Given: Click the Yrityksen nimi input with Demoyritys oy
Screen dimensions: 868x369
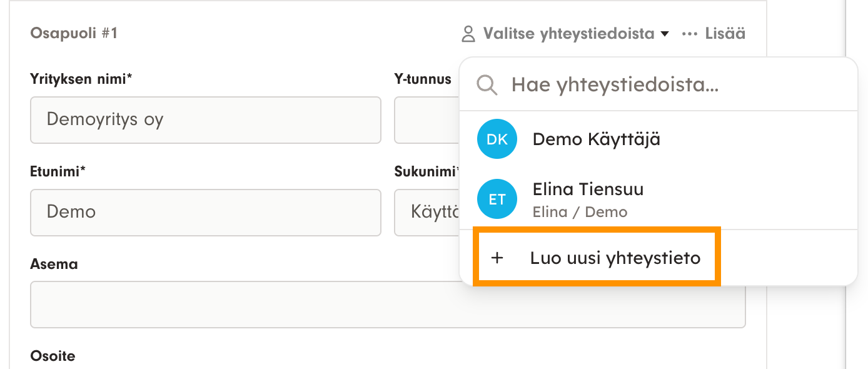Looking at the screenshot, I should pos(205,119).
